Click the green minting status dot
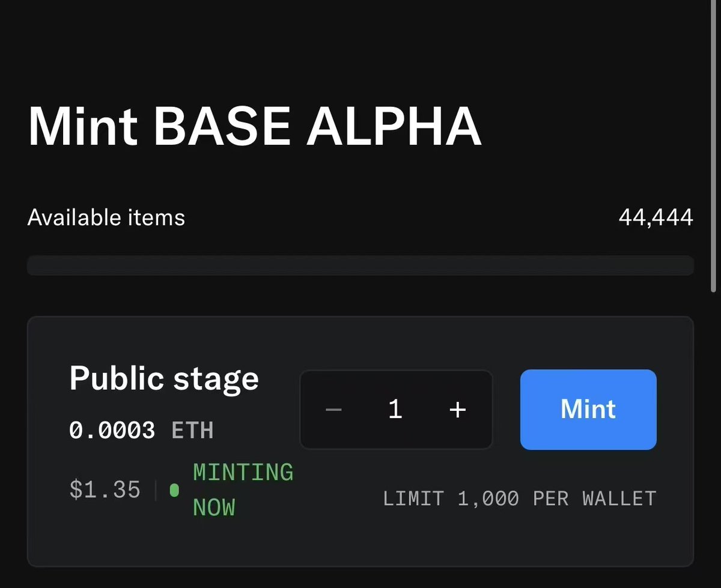 (x=174, y=491)
